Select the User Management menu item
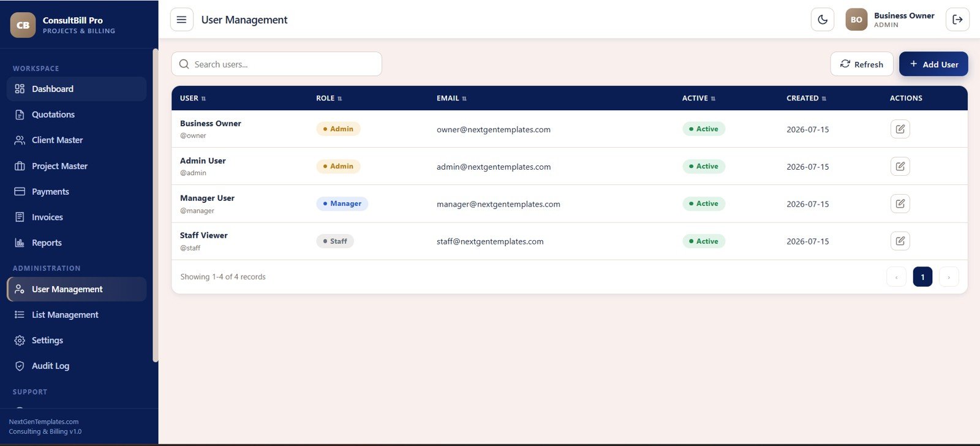The height and width of the screenshot is (446, 980). click(77, 289)
